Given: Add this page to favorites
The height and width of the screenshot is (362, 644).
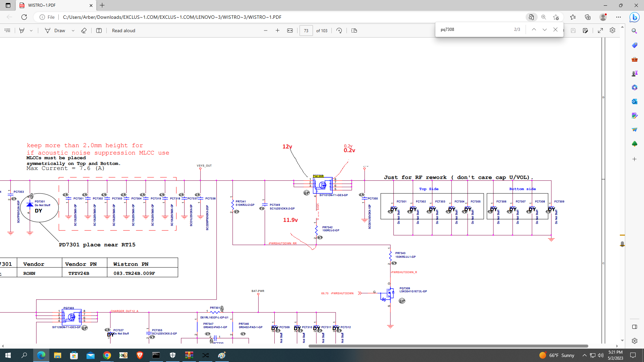Looking at the screenshot, I should point(556,17).
